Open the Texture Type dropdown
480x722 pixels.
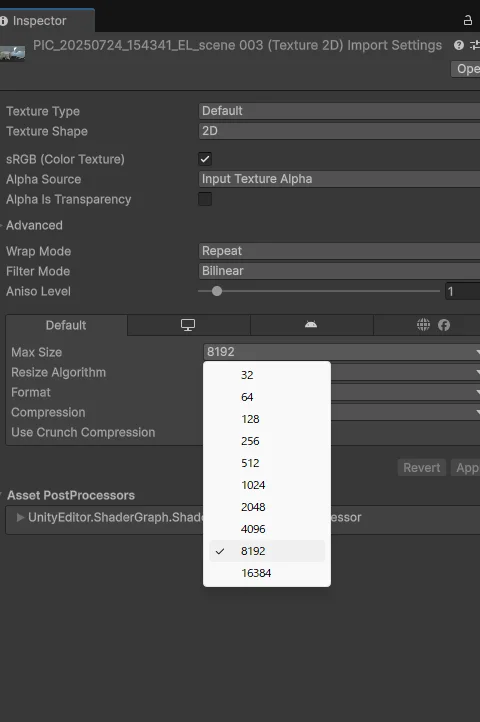[340, 111]
